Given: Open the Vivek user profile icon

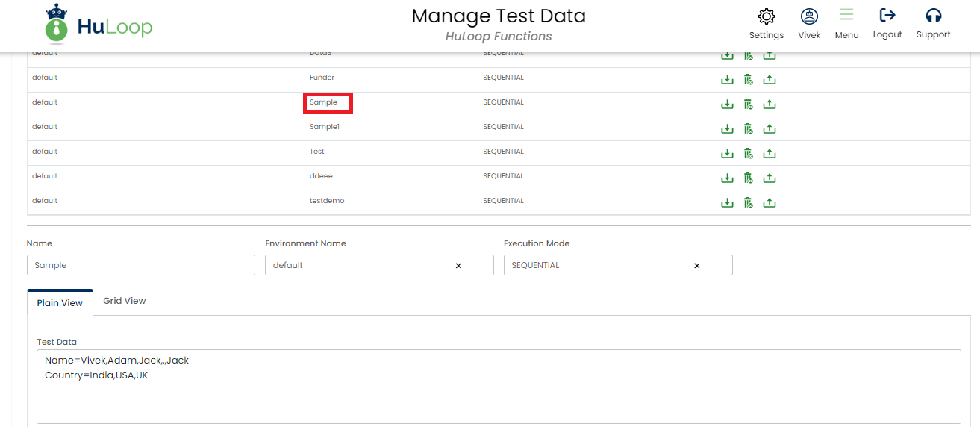Looking at the screenshot, I should click(809, 17).
